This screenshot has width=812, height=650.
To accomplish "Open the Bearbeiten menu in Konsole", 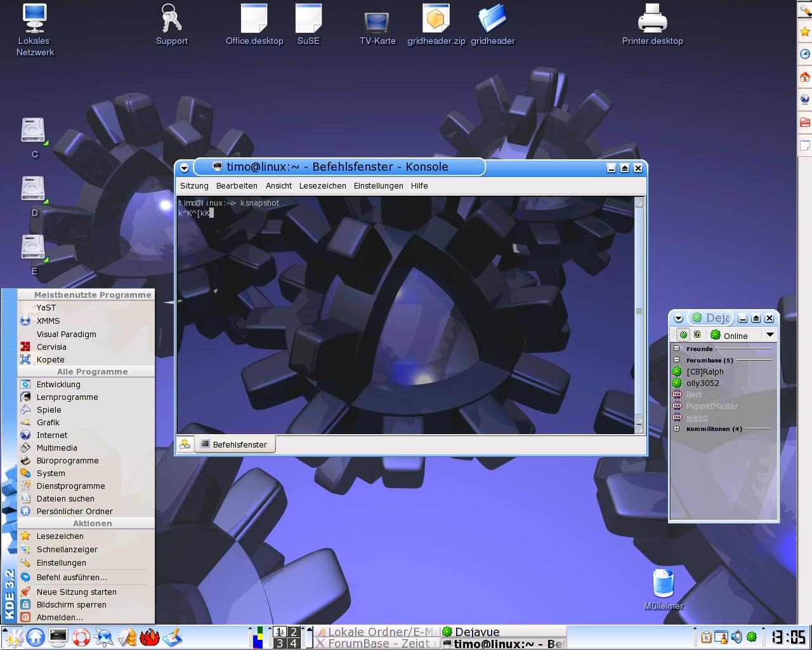I will coord(237,186).
